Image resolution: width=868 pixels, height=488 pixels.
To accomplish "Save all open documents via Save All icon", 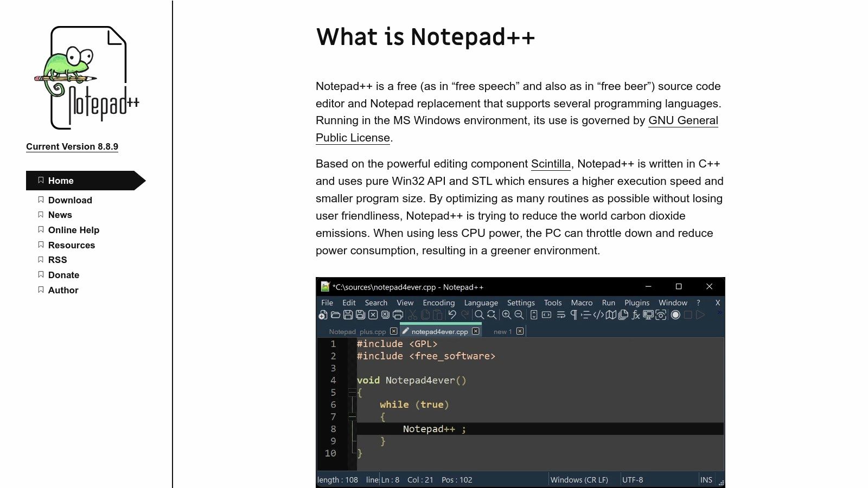I will coord(360,314).
